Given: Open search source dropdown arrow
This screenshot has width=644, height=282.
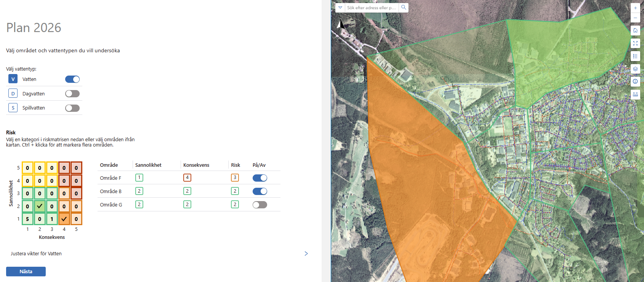Looking at the screenshot, I should (340, 8).
